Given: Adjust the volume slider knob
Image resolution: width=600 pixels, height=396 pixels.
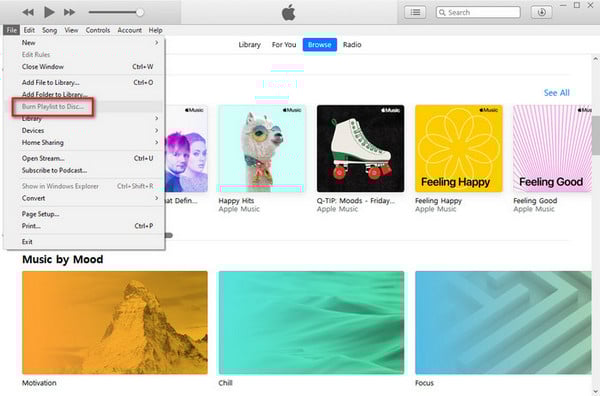Looking at the screenshot, I should [x=140, y=12].
